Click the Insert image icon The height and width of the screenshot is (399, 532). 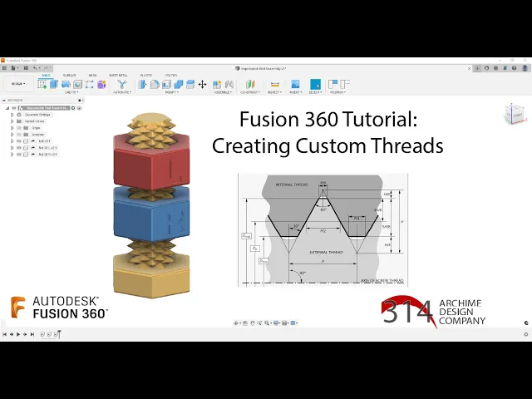pos(296,84)
